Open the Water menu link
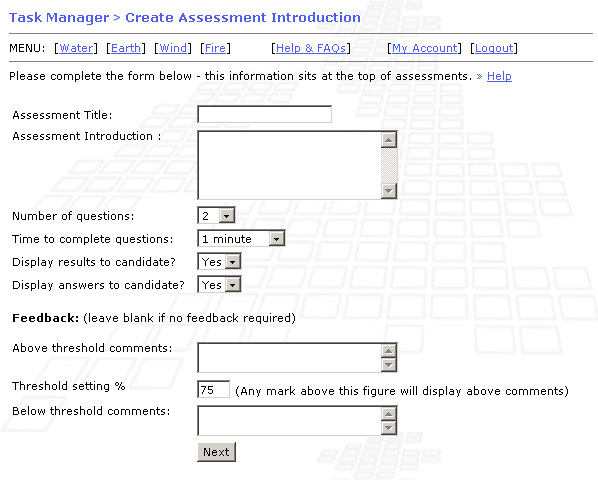 point(76,48)
